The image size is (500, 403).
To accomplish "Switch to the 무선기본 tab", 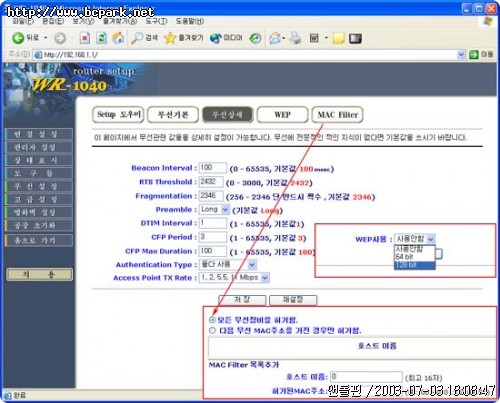I will click(173, 115).
